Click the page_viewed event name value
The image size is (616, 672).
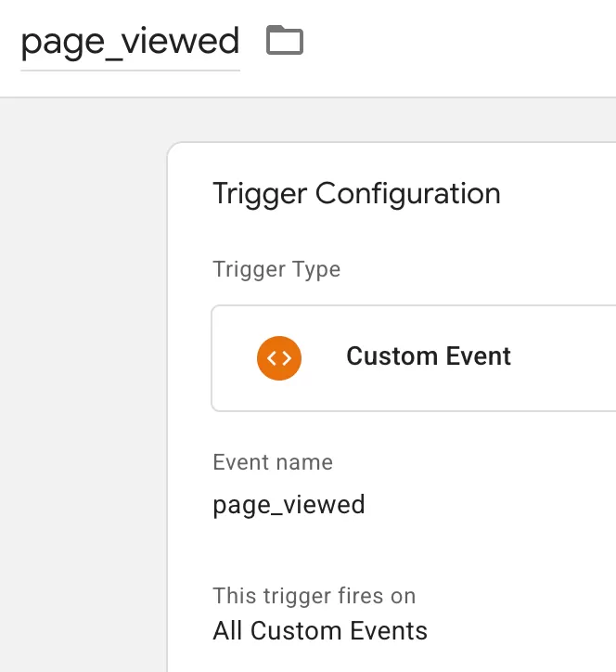(x=289, y=505)
